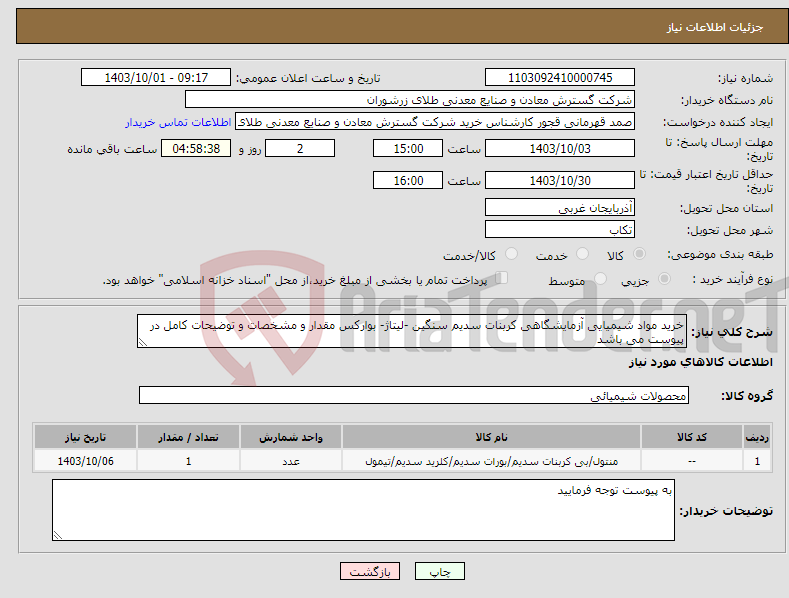Image resolution: width=789 pixels, height=598 pixels.
Task: Click the چاپ (print) button
Action: pyautogui.click(x=439, y=571)
